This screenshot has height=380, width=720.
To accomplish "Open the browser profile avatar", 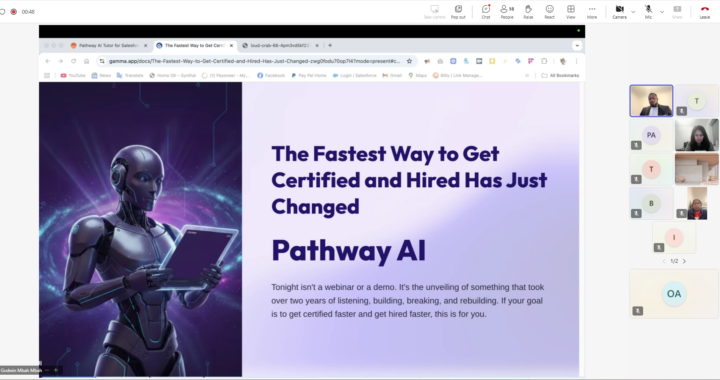I will (563, 61).
